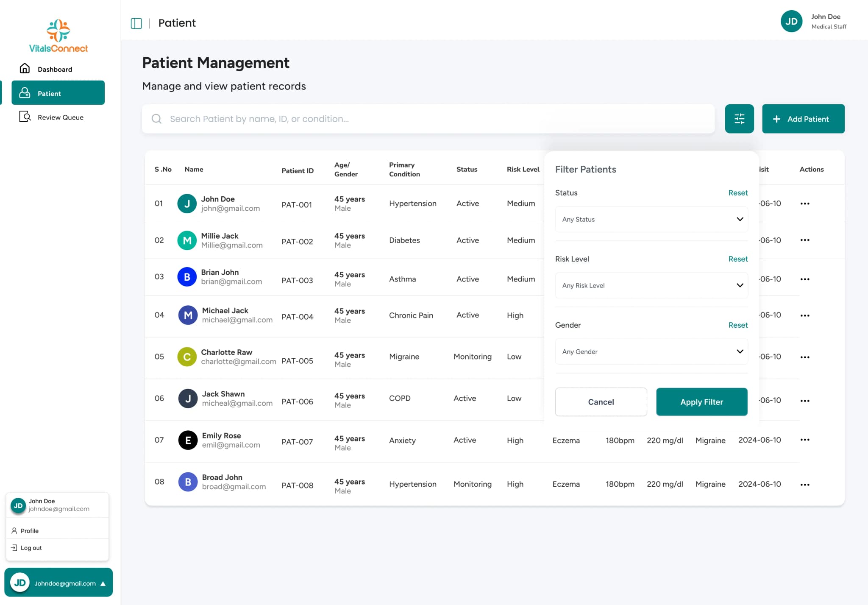
Task: Click Apply Filter button
Action: click(702, 402)
